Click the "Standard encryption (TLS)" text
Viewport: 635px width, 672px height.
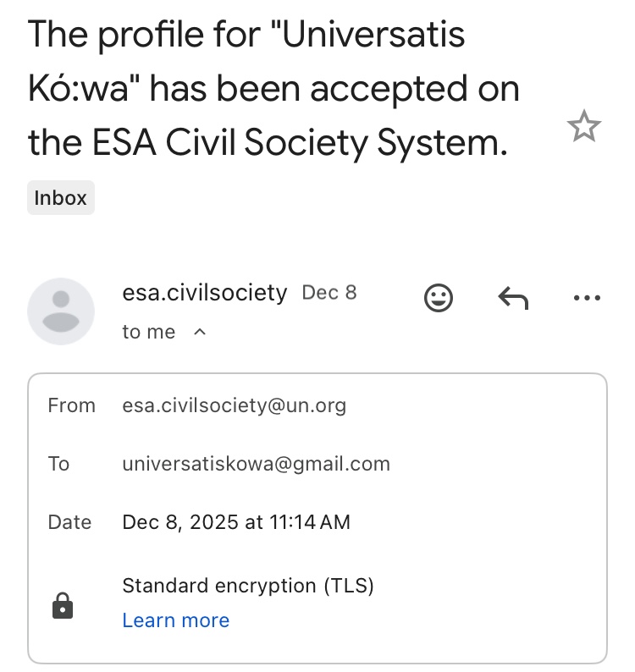(x=248, y=585)
